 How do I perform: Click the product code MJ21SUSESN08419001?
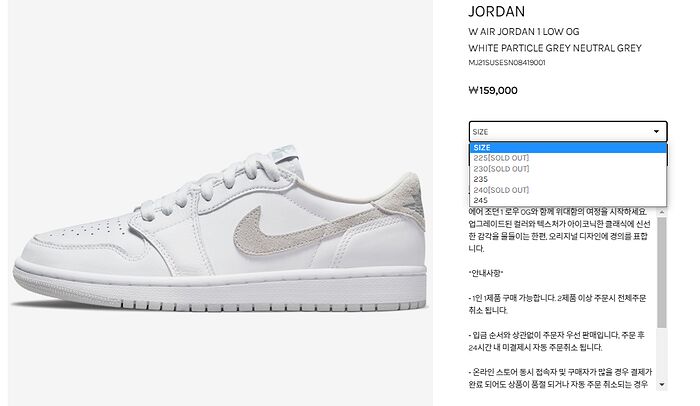[507, 63]
